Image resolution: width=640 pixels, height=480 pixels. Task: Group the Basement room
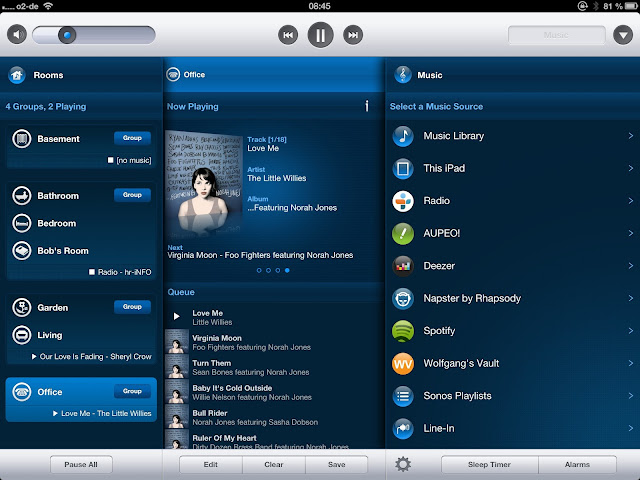pos(132,138)
